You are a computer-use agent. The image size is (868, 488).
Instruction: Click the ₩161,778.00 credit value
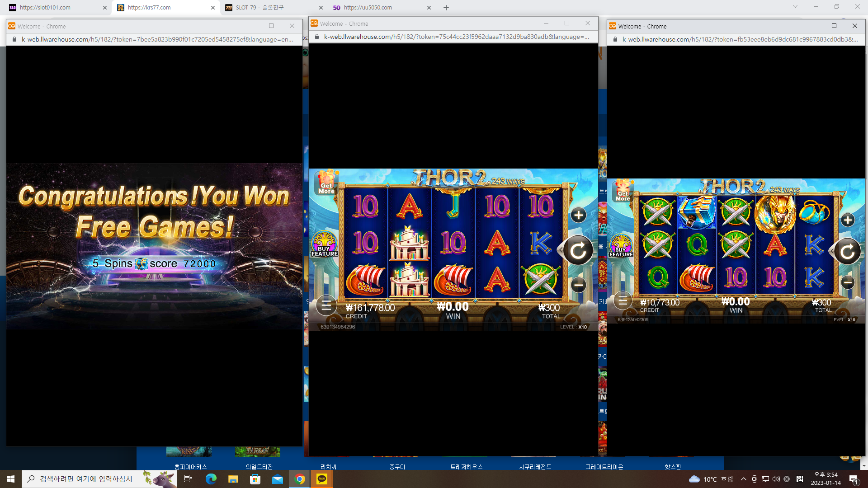coord(370,308)
